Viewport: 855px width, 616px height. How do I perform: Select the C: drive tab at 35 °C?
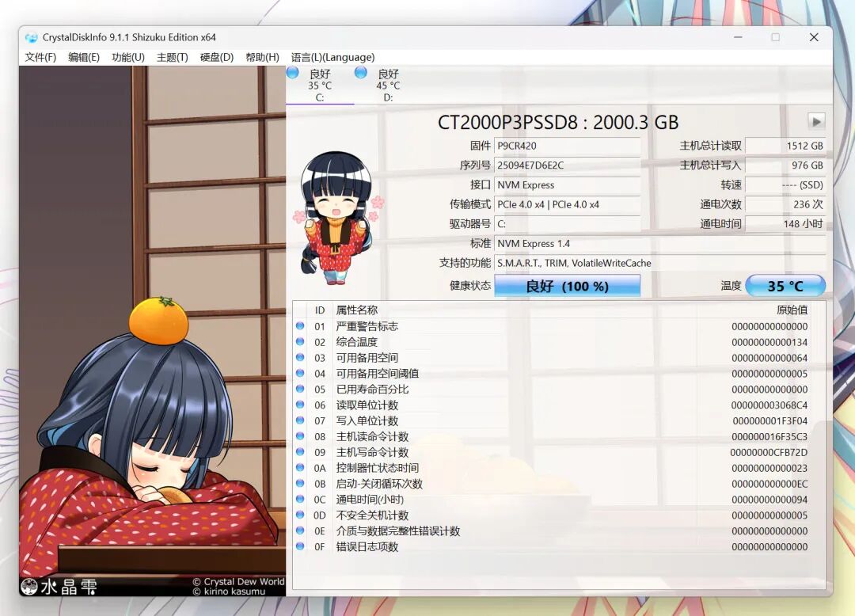[x=320, y=85]
